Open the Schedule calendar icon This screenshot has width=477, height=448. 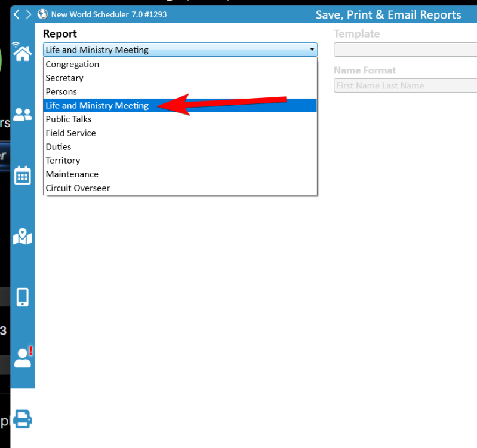pos(22,176)
